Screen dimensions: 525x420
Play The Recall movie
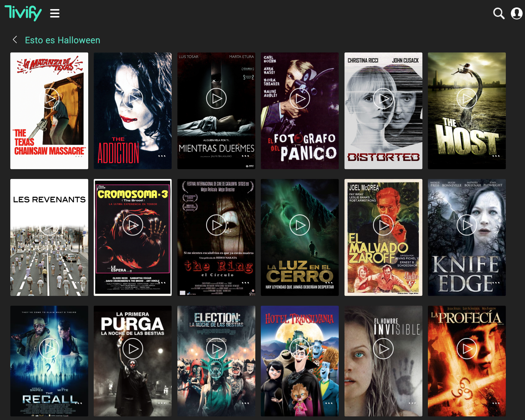tap(49, 349)
